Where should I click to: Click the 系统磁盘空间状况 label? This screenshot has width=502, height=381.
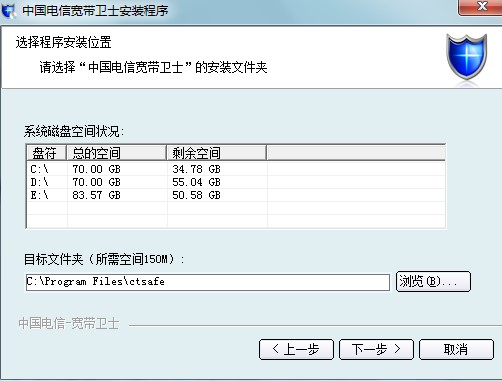pyautogui.click(x=74, y=131)
